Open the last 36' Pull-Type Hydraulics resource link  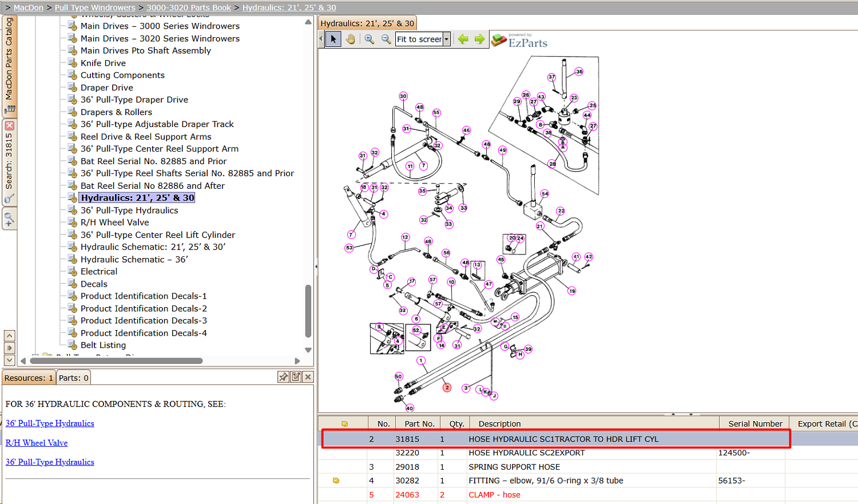click(x=50, y=462)
